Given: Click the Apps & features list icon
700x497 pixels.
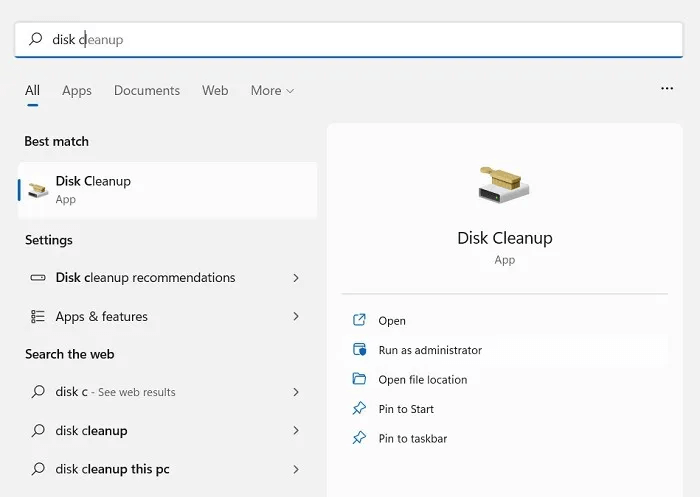Looking at the screenshot, I should click(x=38, y=316).
